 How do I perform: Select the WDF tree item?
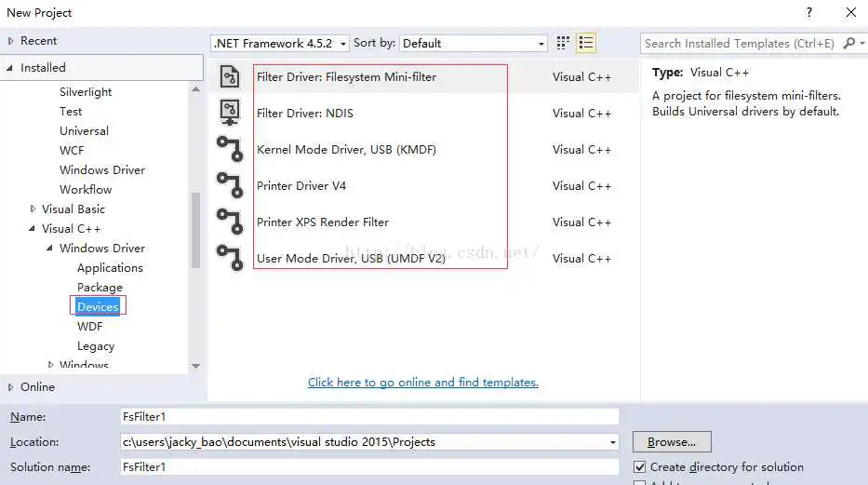point(90,327)
